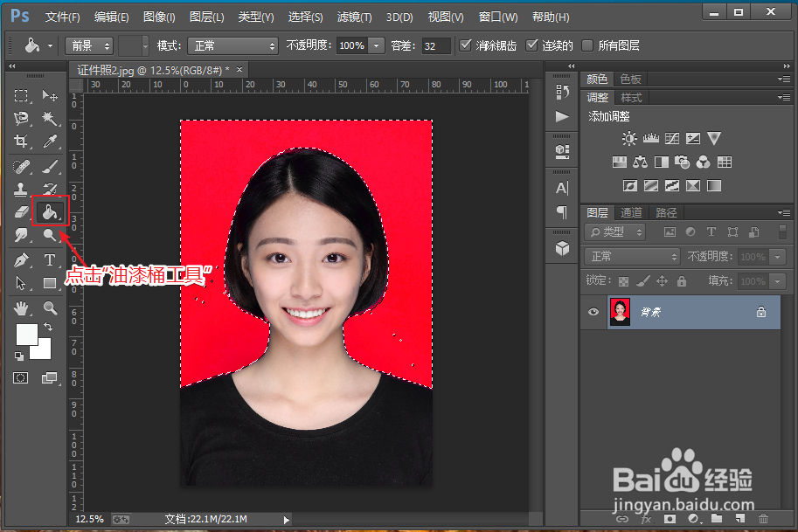
Task: Open the 模式 blending mode dropdown in options bar
Action: [232, 45]
